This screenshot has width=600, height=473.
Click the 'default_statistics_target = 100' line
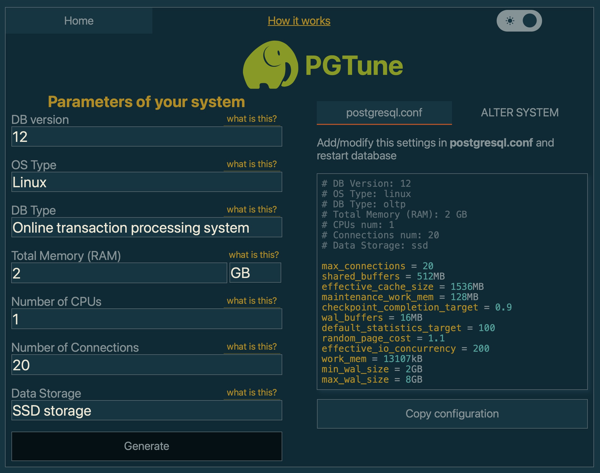pos(408,328)
